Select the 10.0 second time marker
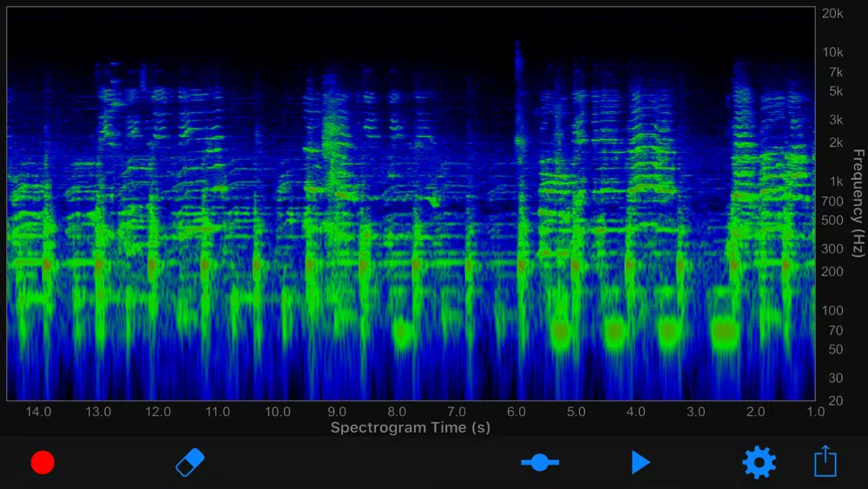The height and width of the screenshot is (489, 868). [278, 412]
